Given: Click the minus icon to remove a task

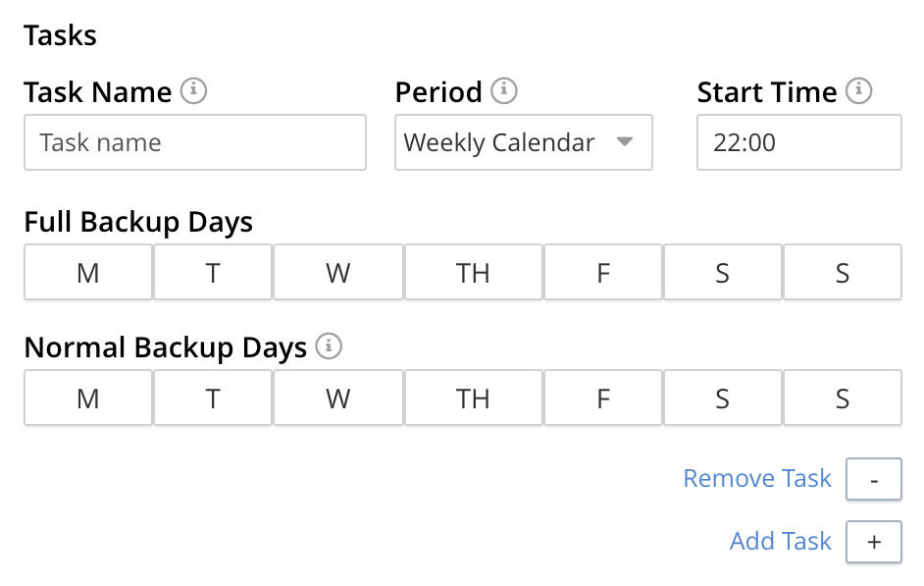Looking at the screenshot, I should [873, 479].
